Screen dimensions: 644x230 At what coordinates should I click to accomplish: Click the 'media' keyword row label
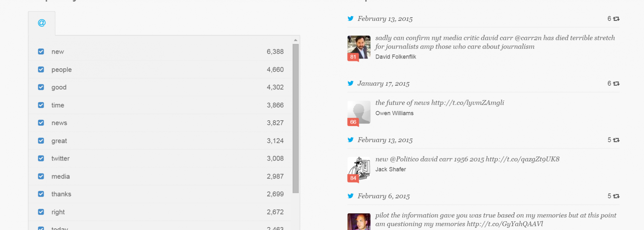click(61, 176)
